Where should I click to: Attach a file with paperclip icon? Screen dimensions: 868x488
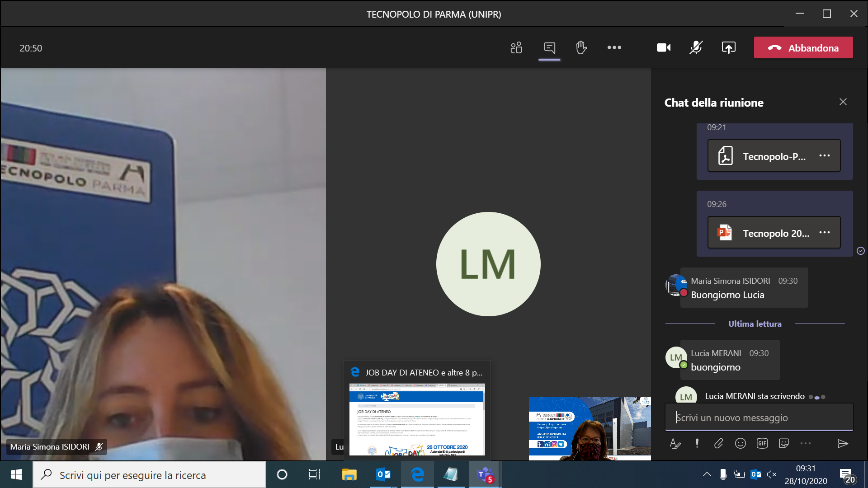coord(719,444)
